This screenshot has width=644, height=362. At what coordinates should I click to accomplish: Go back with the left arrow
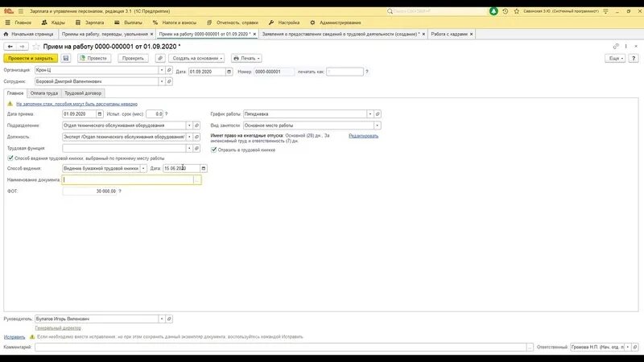[10, 47]
